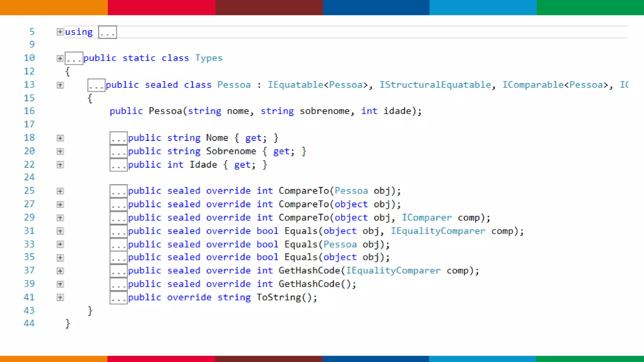The width and height of the screenshot is (644, 362).
Task: Expand node for CompareTo(object obj) line 27
Action: pyautogui.click(x=60, y=205)
